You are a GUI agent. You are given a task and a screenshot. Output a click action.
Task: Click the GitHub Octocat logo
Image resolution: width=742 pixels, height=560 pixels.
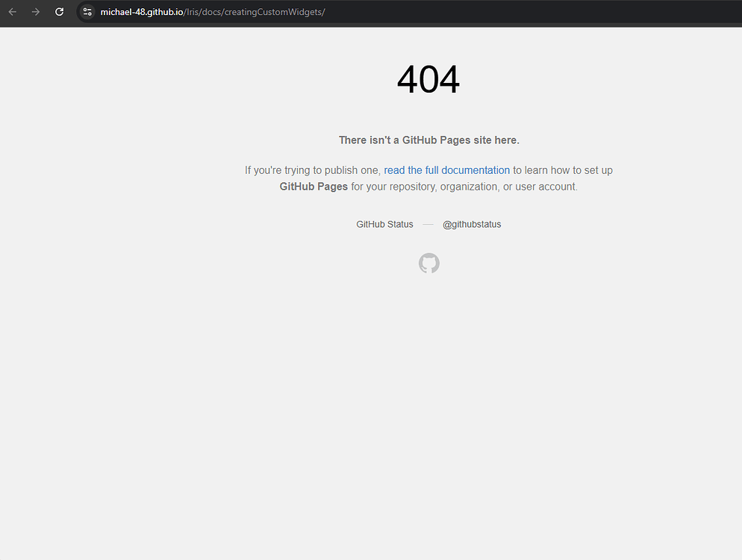pyautogui.click(x=428, y=263)
